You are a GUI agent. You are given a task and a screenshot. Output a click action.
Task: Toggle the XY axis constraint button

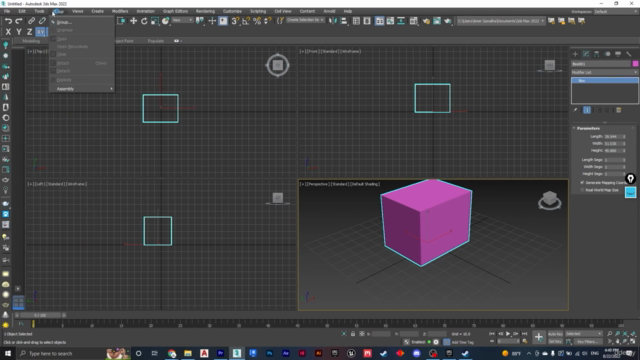pyautogui.click(x=40, y=31)
